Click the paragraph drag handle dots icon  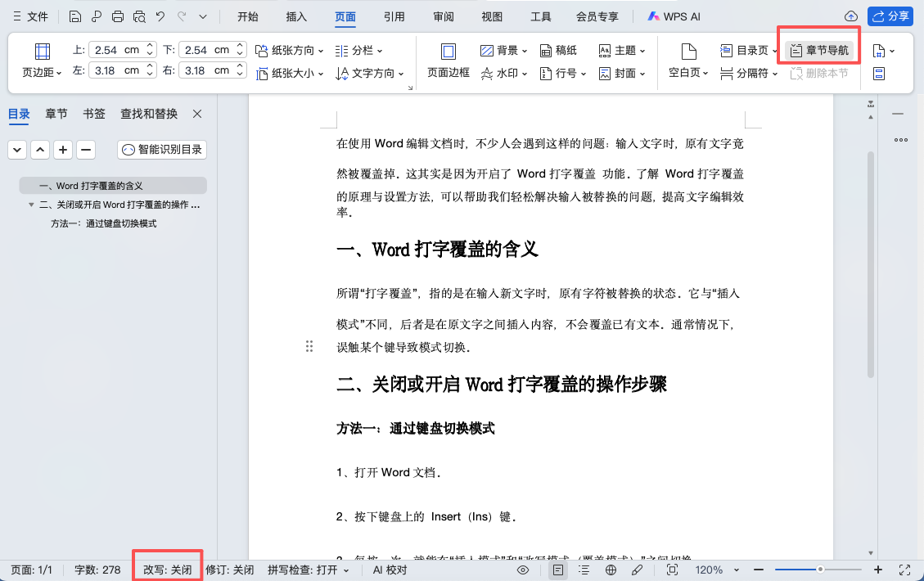point(309,346)
